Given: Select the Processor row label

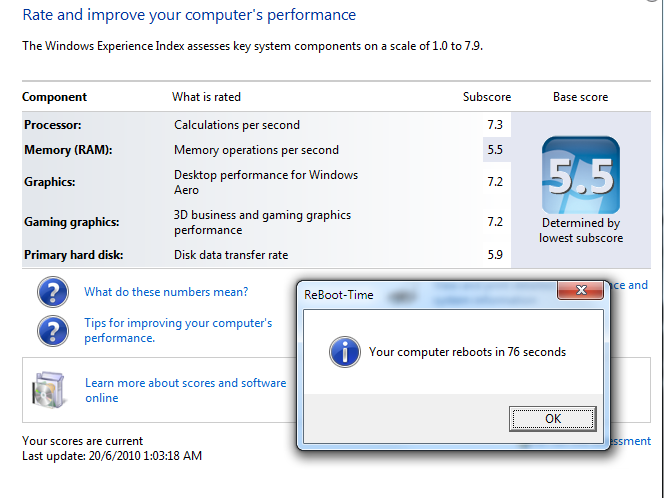Looking at the screenshot, I should tap(52, 125).
